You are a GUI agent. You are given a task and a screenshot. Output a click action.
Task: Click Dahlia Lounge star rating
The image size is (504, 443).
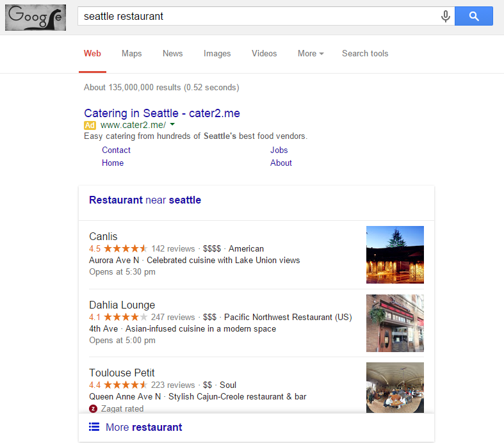point(126,317)
